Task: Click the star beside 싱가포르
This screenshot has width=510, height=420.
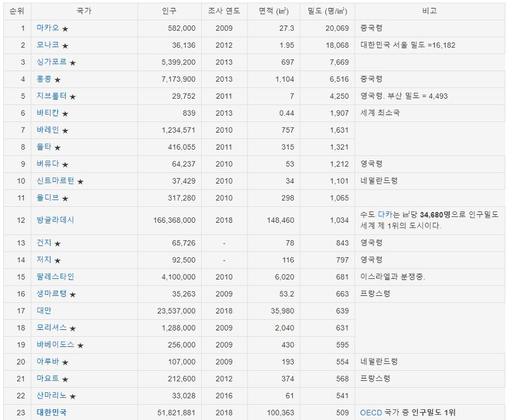Action: (73, 63)
